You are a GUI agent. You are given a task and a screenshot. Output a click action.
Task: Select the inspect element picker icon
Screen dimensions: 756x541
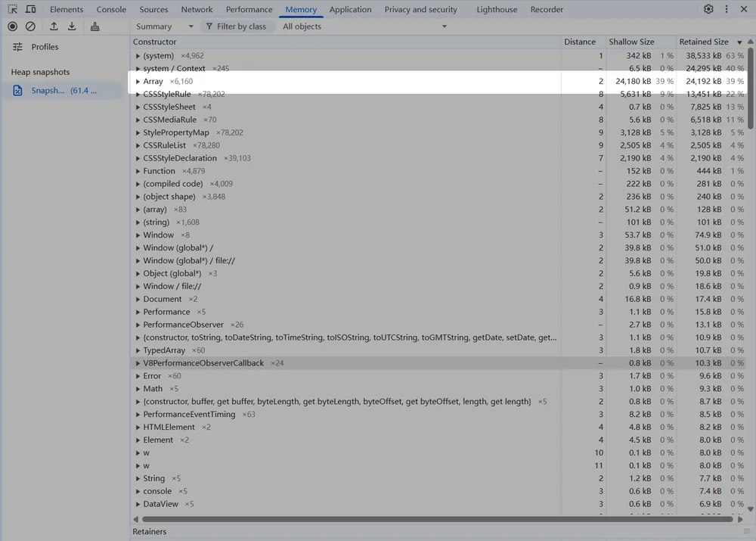13,9
